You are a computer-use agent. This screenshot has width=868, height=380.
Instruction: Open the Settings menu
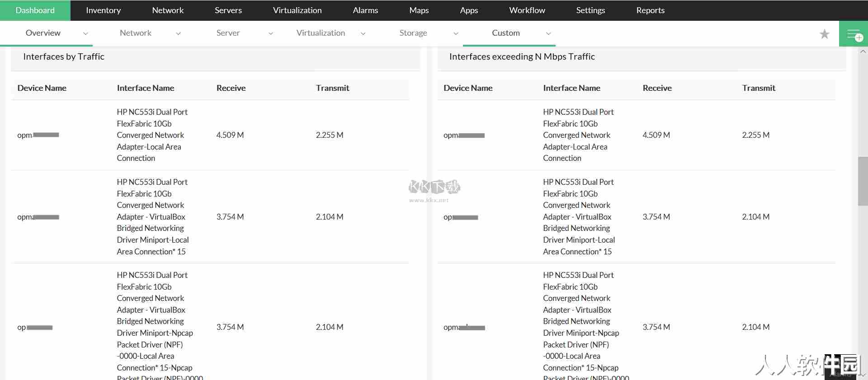coord(590,10)
